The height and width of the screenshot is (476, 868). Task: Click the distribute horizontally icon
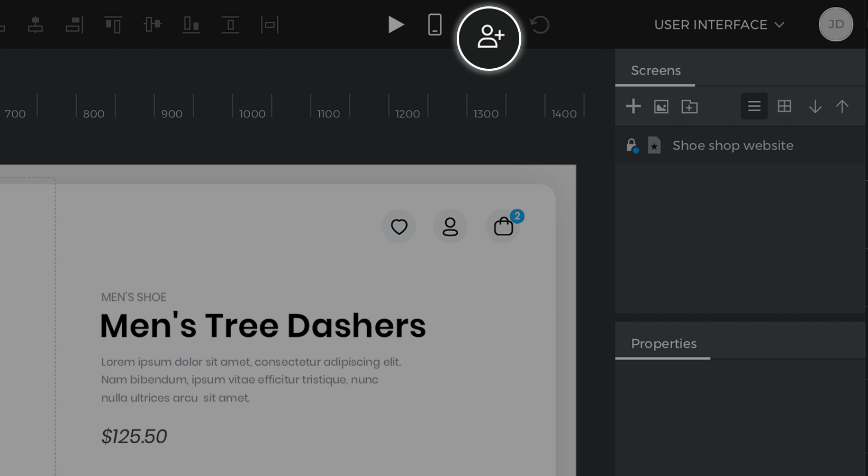tap(269, 24)
